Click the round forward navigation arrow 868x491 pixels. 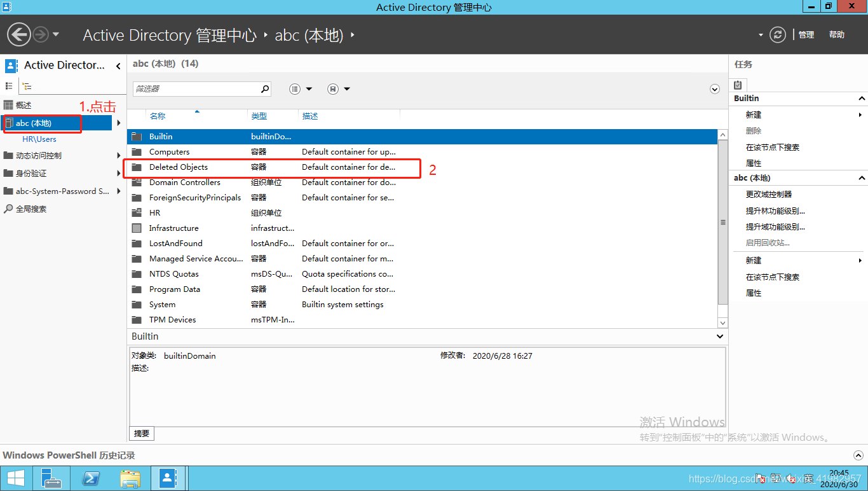click(41, 34)
